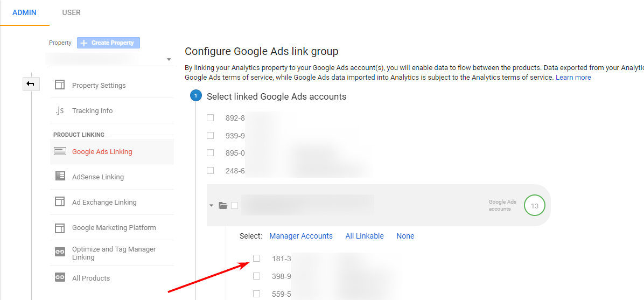Collapse the manager account folder triangle
The height and width of the screenshot is (300, 644).
point(212,206)
